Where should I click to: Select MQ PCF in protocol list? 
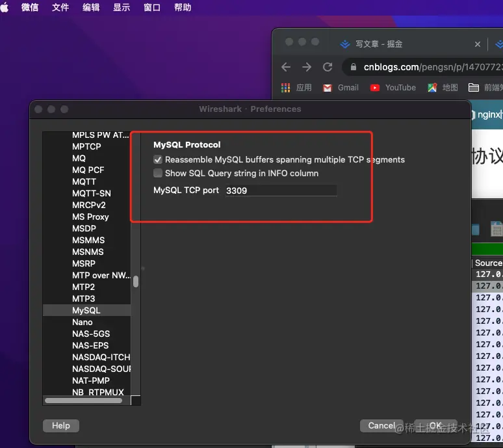click(x=86, y=170)
